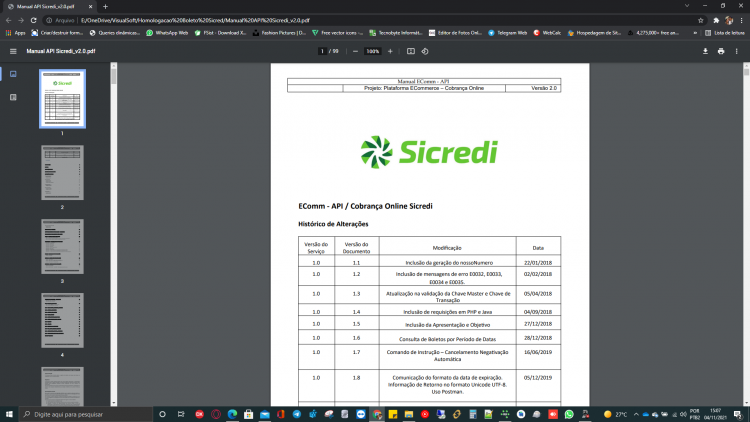Edit the 100% zoom level field
The width and height of the screenshot is (750, 422).
coord(373,51)
